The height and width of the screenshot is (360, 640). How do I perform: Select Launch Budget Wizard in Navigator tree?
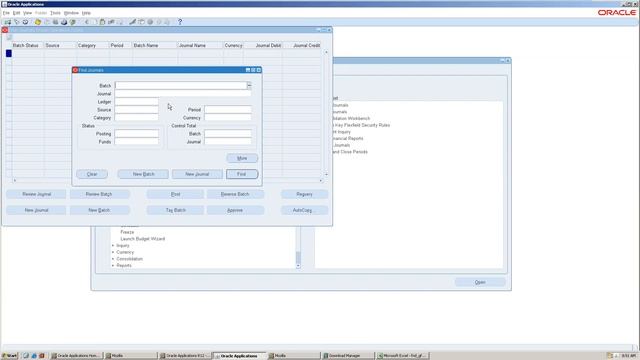[x=142, y=239]
